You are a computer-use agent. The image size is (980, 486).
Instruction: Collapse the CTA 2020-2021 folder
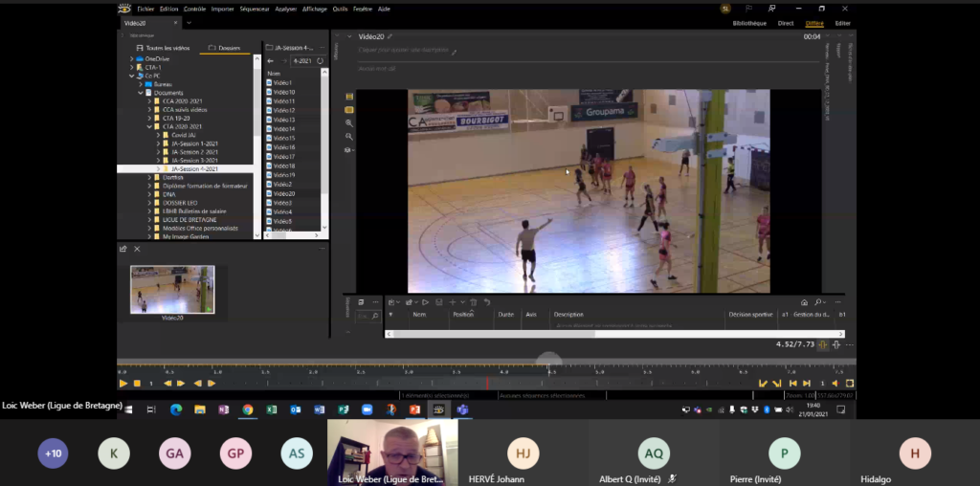[x=148, y=126]
